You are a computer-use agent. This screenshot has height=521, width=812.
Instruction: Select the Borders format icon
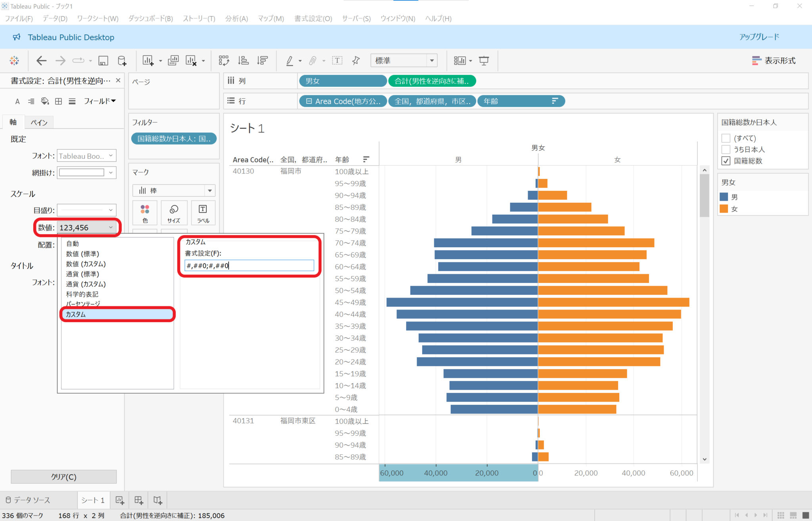pyautogui.click(x=58, y=101)
